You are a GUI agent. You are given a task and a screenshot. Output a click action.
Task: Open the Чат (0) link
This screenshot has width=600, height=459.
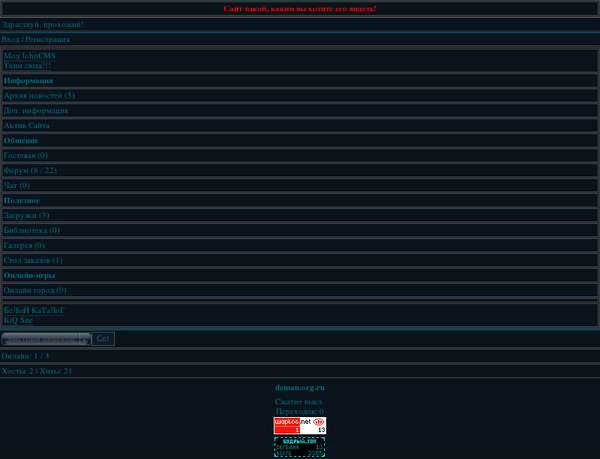16,186
